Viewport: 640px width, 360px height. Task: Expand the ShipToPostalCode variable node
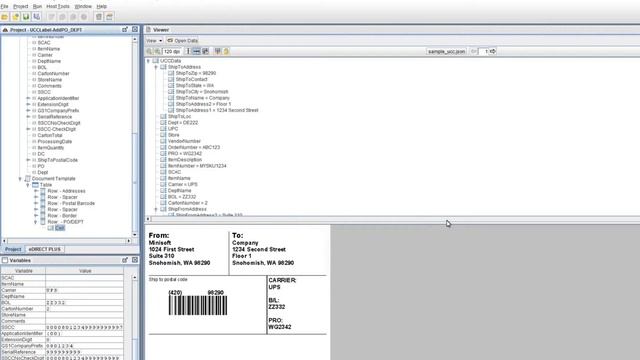click(x=28, y=160)
